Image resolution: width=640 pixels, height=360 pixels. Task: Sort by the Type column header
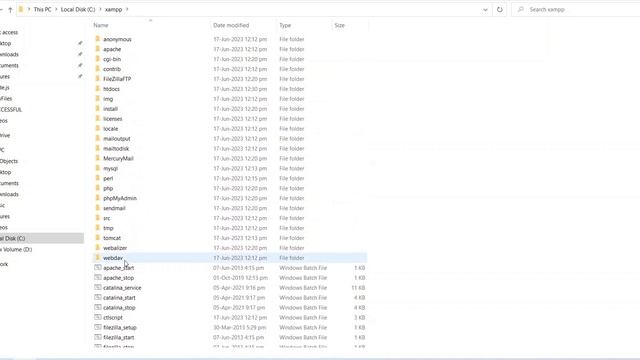[x=285, y=25]
